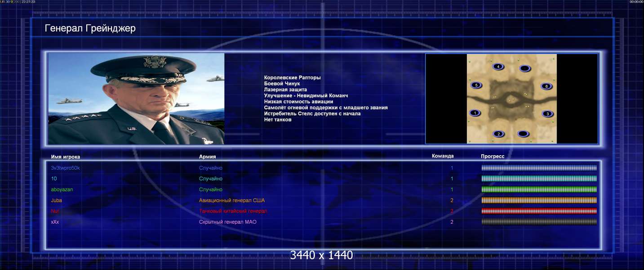Select player name "10" in name column
Viewport: 644px width, 270px height.
click(x=54, y=179)
